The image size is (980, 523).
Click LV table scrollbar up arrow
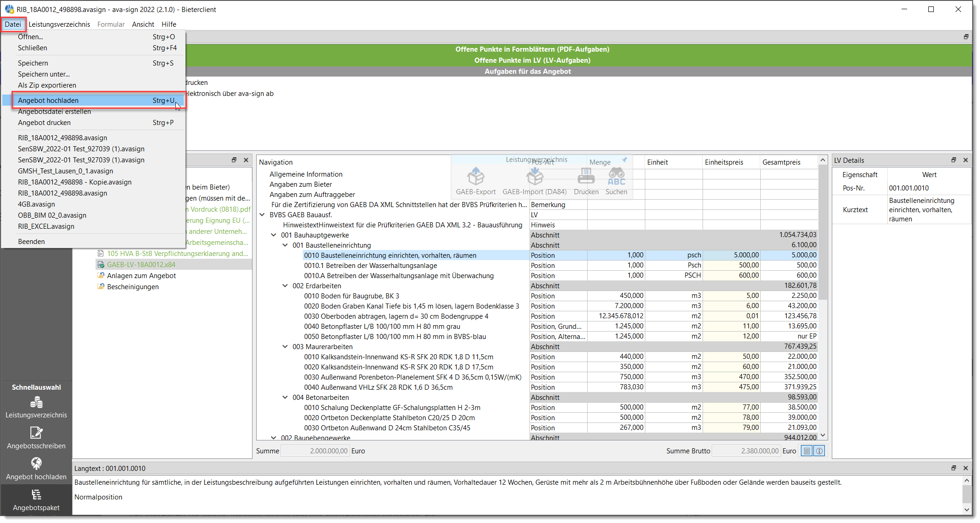click(x=823, y=160)
